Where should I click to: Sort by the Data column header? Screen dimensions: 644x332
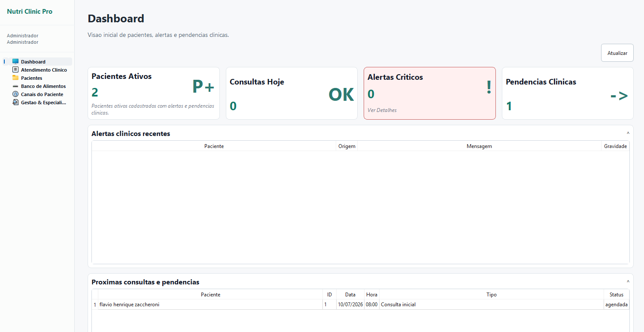pos(350,295)
